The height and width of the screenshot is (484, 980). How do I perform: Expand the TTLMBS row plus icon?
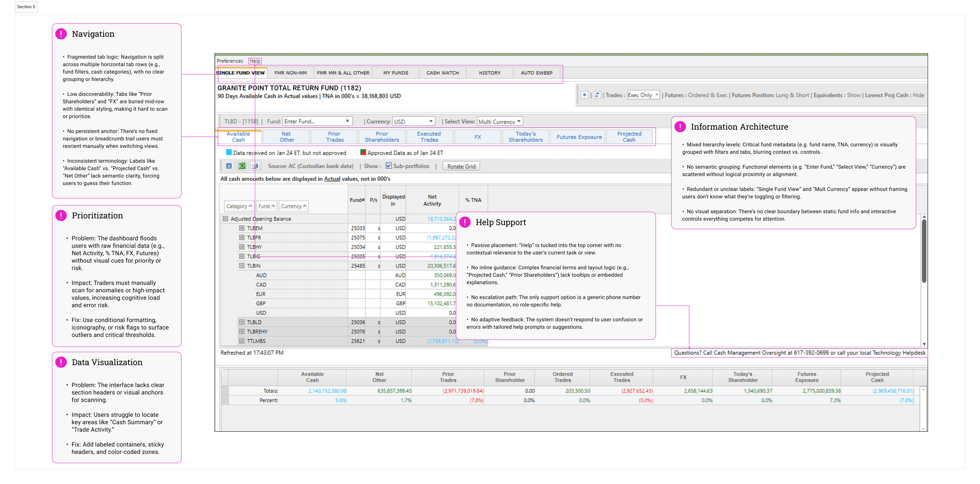242,341
